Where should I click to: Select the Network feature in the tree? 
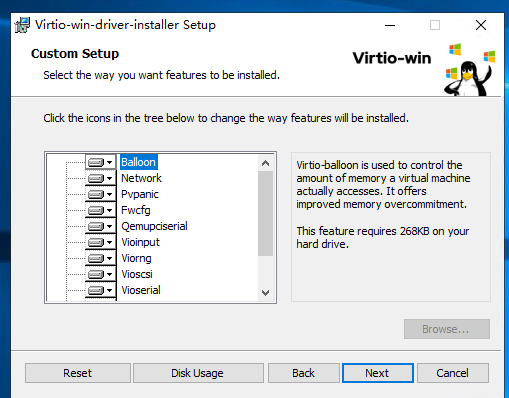point(141,178)
